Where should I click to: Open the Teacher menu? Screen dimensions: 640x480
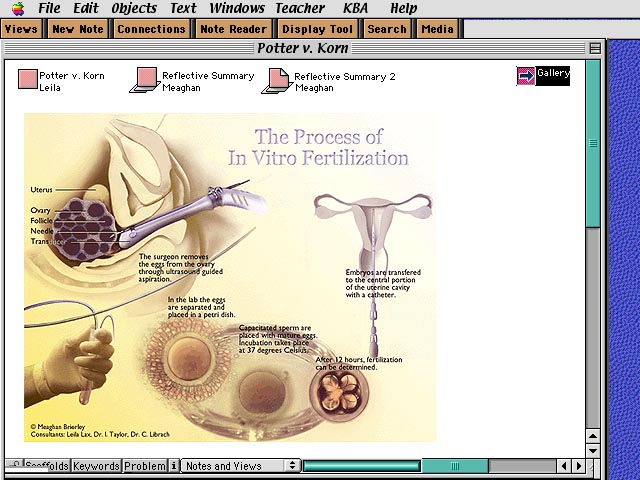[300, 8]
